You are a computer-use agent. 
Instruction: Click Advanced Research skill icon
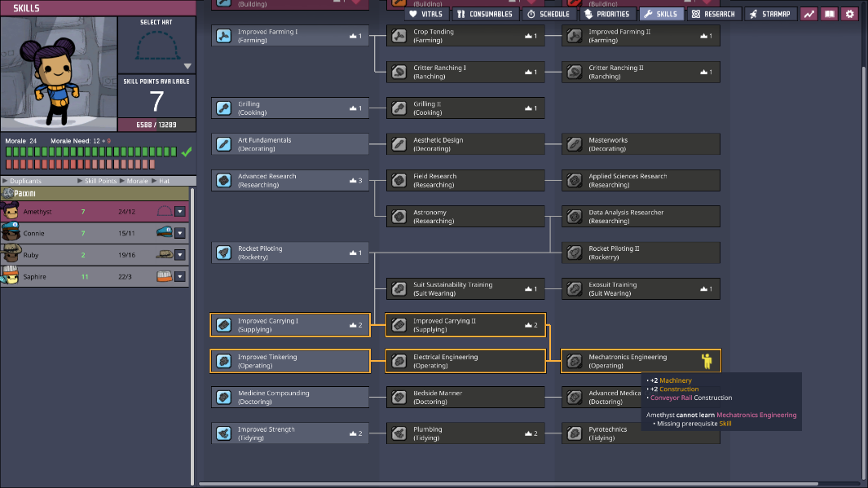point(223,180)
